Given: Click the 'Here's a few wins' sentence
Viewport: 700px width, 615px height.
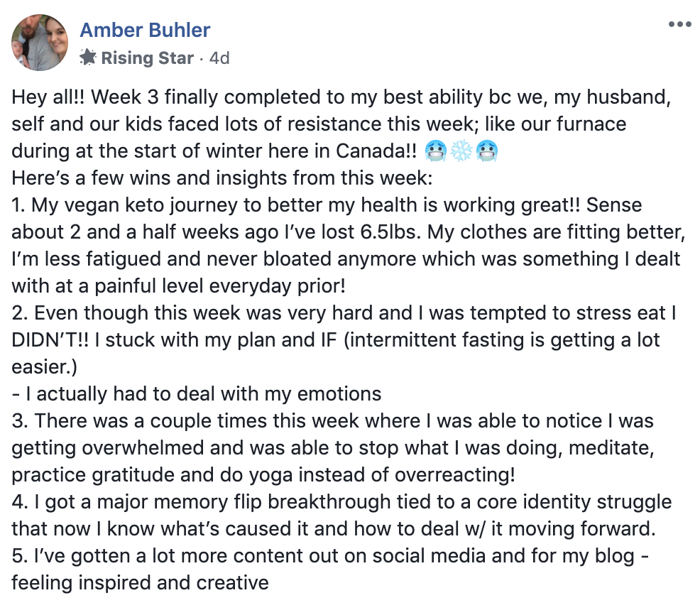Looking at the screenshot, I should (x=222, y=178).
